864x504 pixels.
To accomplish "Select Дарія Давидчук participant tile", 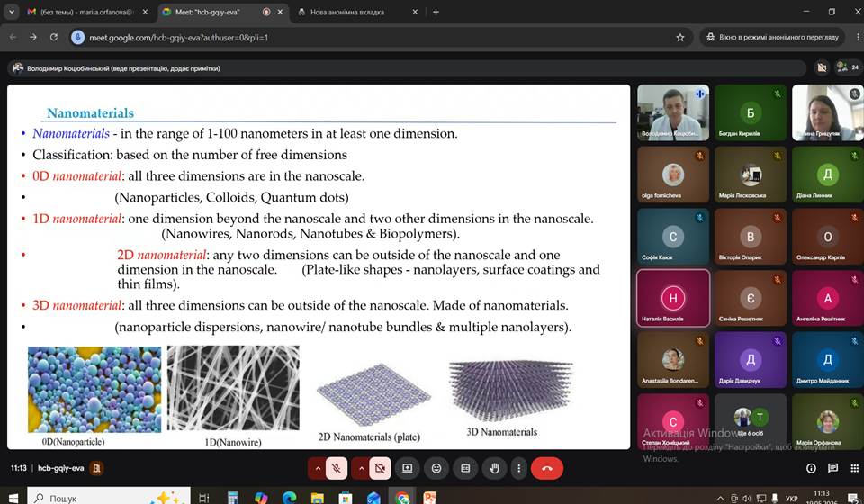I will tap(751, 360).
